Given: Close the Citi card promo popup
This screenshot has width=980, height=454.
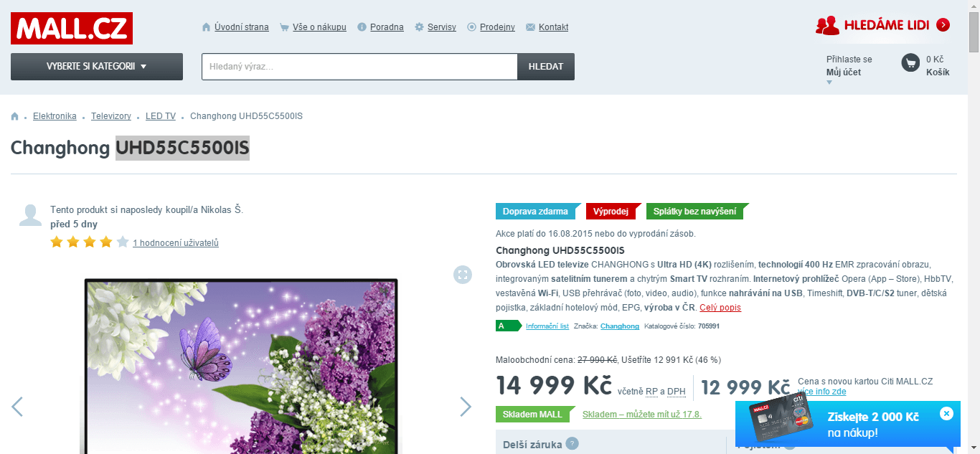Looking at the screenshot, I should [x=946, y=413].
